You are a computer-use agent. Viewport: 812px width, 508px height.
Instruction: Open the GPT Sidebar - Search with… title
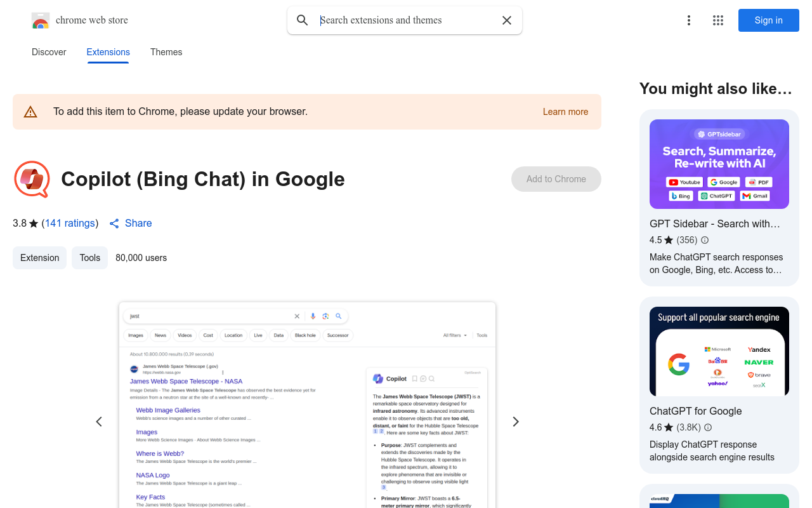point(715,224)
